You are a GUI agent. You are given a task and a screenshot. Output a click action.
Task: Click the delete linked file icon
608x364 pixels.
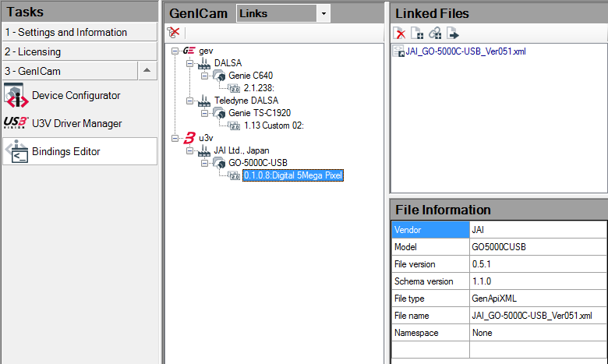399,33
